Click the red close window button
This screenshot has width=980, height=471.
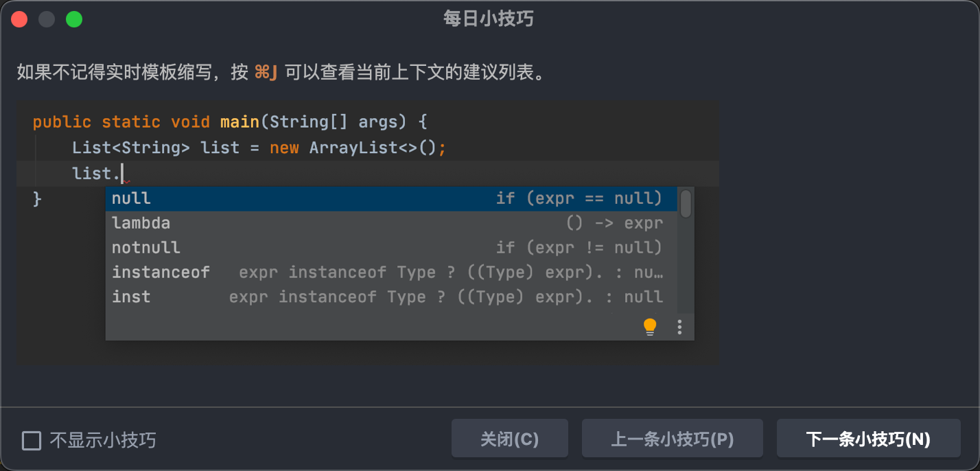19,19
